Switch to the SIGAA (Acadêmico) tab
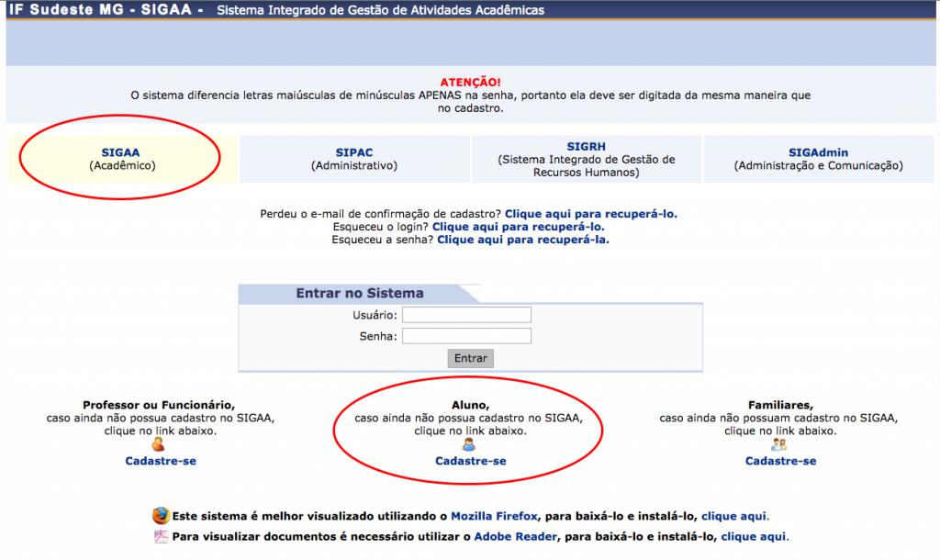Image resolution: width=940 pixels, height=560 pixels. click(x=122, y=159)
